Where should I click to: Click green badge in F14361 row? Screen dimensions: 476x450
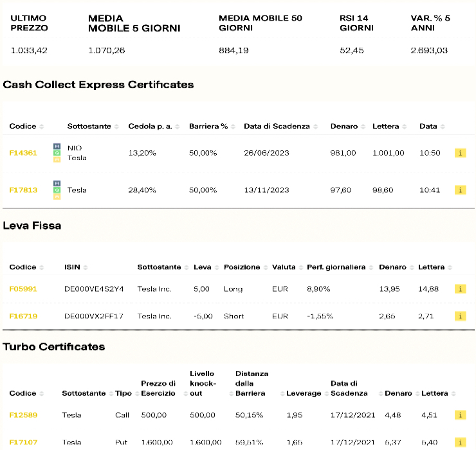tap(57, 153)
